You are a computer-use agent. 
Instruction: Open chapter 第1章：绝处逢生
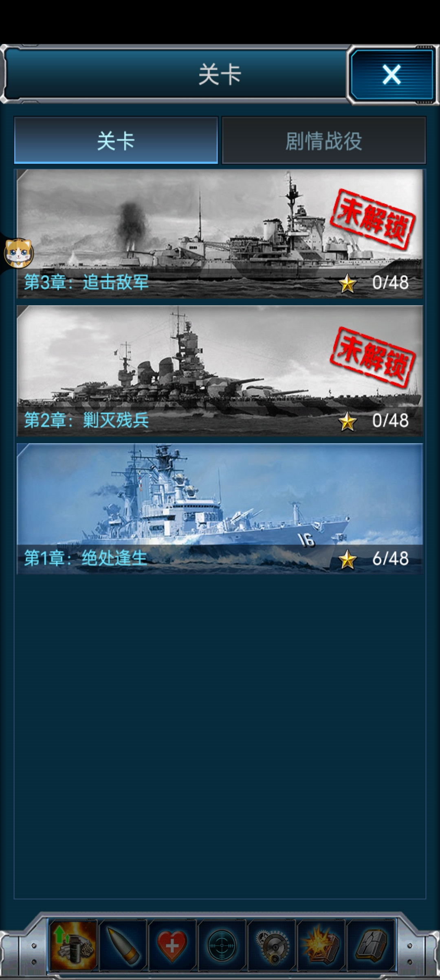[220, 509]
